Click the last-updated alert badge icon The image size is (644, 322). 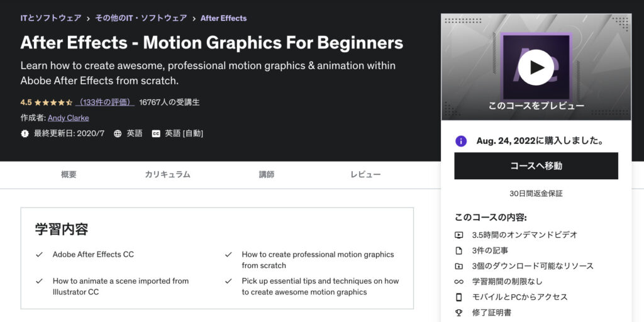pos(25,133)
